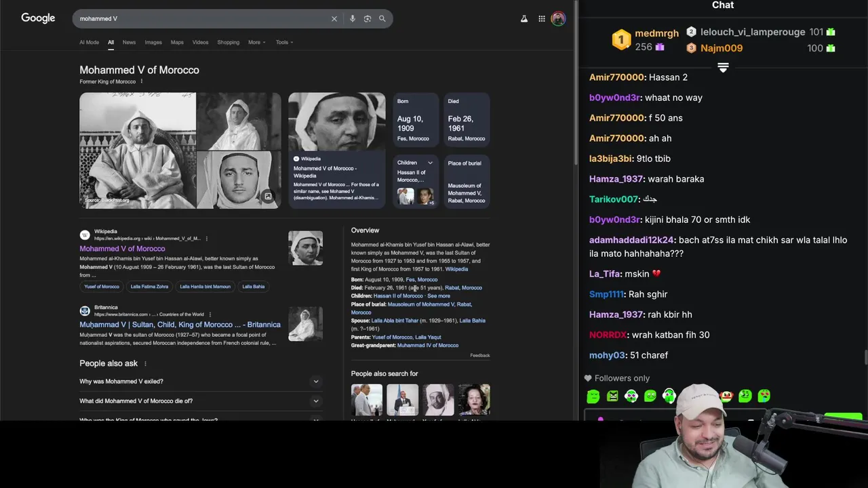Viewport: 868px width, 488px height.
Task: Click the 'Lalla Fatima Zohra' chip
Action: [x=149, y=287]
